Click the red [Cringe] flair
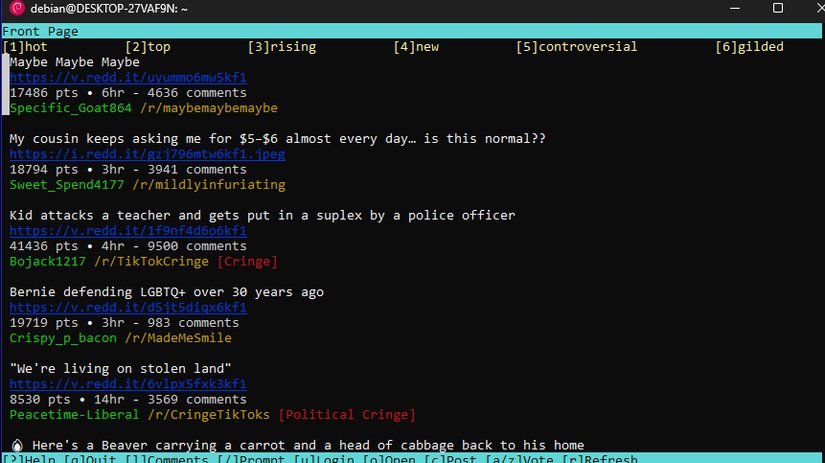Viewport: 825px width, 463px height. coord(247,261)
